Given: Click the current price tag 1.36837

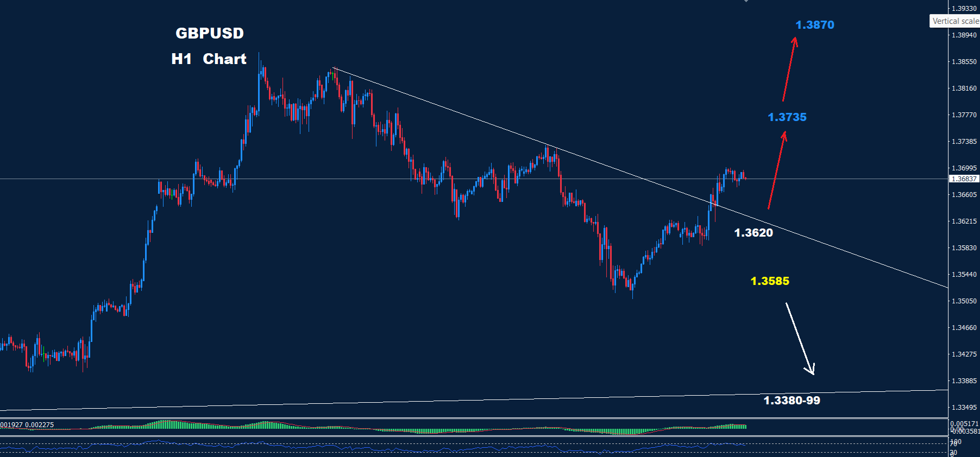Looking at the screenshot, I should (x=964, y=179).
